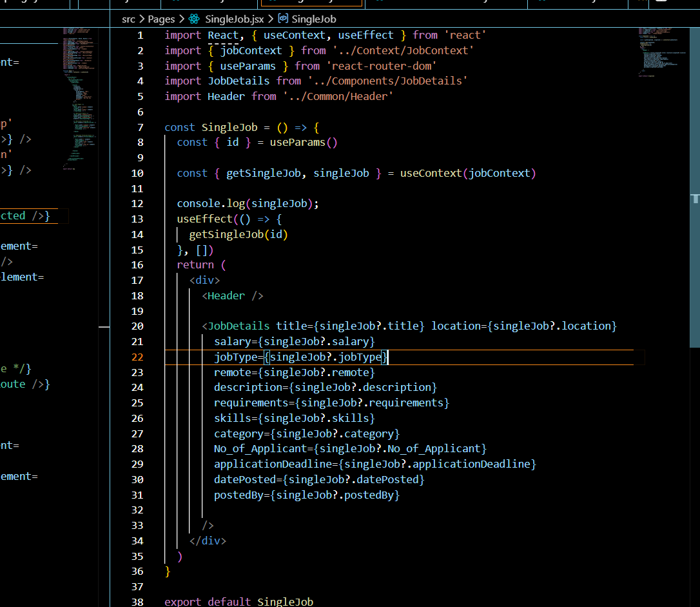Click the '../Common/Header' import path
700x607 pixels.
pos(338,97)
